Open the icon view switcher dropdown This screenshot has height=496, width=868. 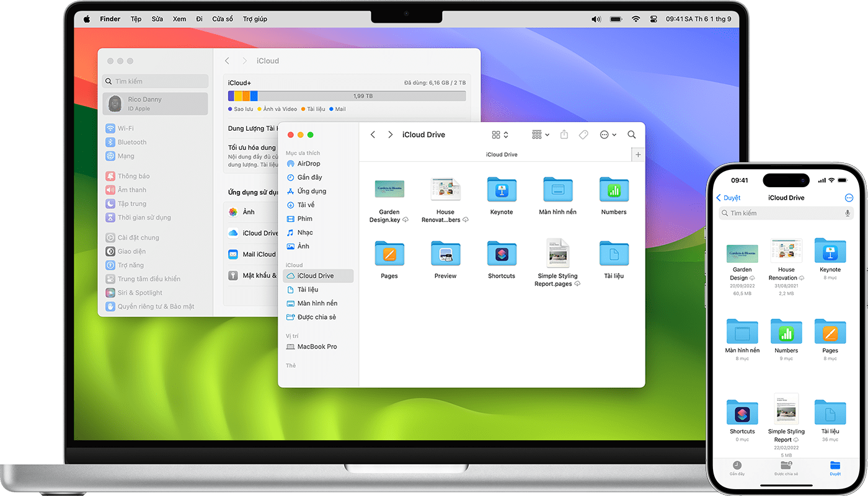coord(500,135)
